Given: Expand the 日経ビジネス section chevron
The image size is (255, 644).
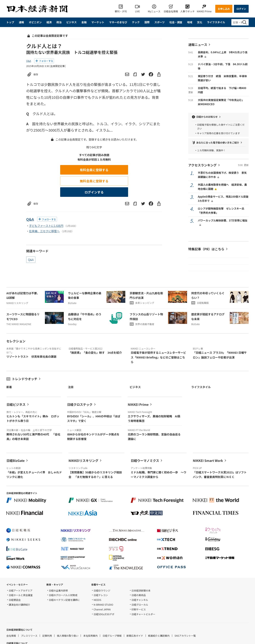Looking at the screenshot, I should [28, 404].
